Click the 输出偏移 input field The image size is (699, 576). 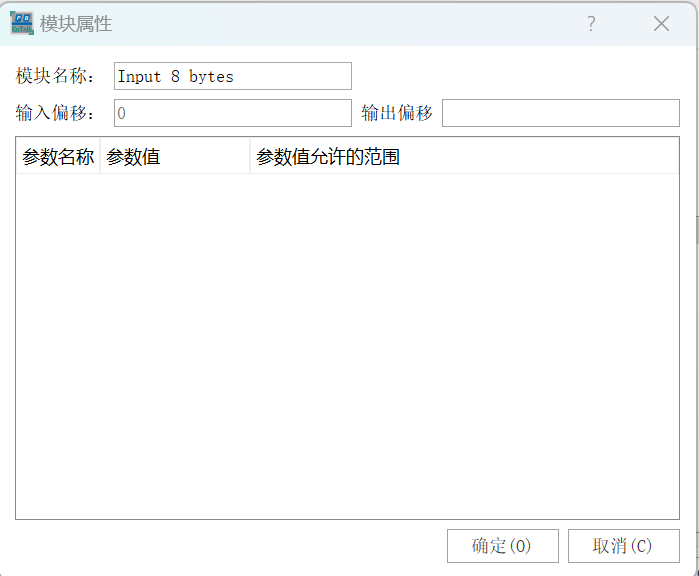point(560,113)
